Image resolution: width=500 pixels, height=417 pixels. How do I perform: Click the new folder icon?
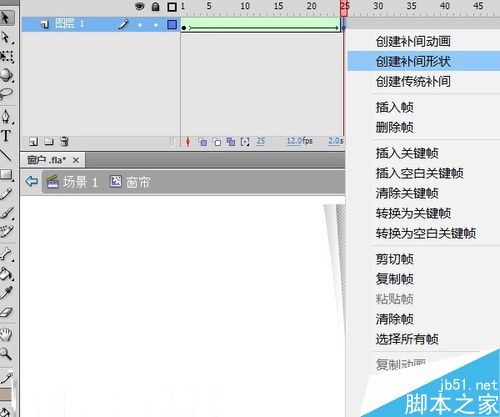point(49,142)
